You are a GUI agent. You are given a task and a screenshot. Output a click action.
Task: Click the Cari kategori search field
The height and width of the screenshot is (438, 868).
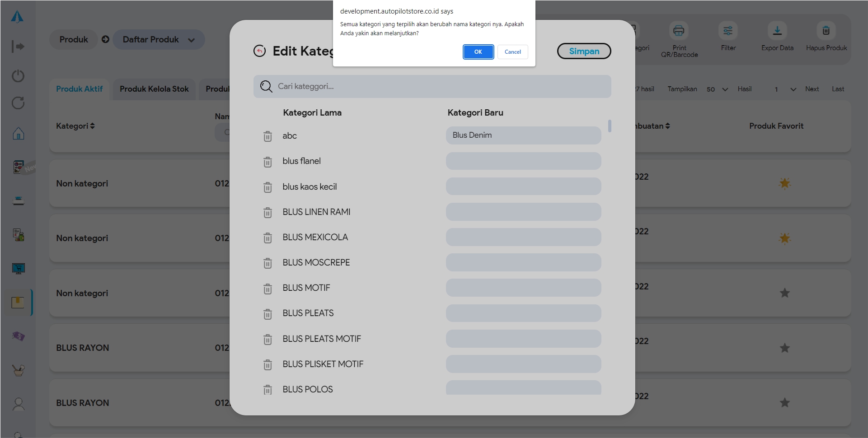(432, 86)
